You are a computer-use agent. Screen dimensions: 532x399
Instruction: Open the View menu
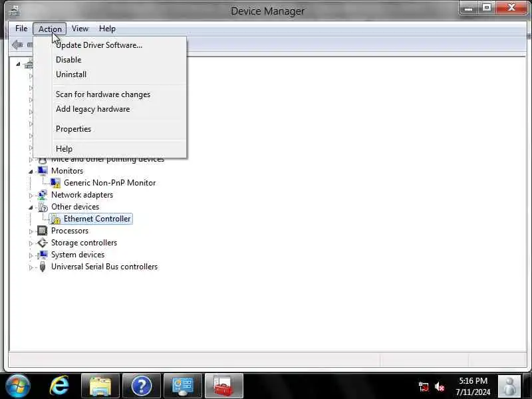click(x=80, y=29)
